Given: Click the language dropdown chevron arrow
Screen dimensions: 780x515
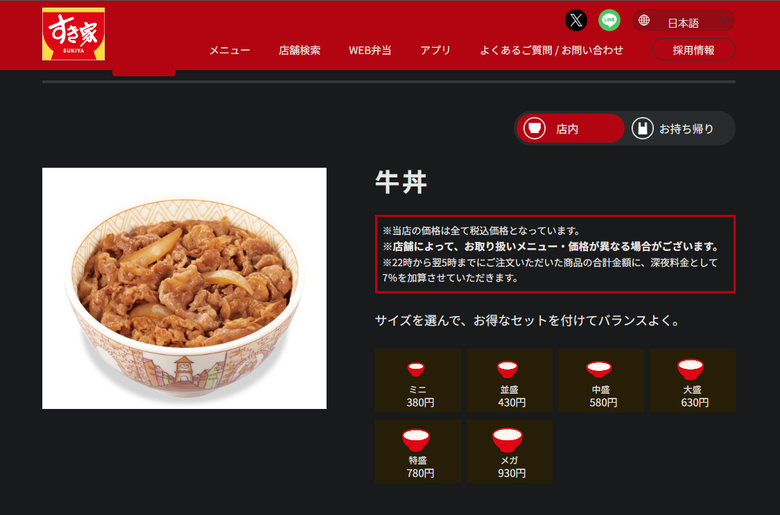Looking at the screenshot, I should (724, 20).
